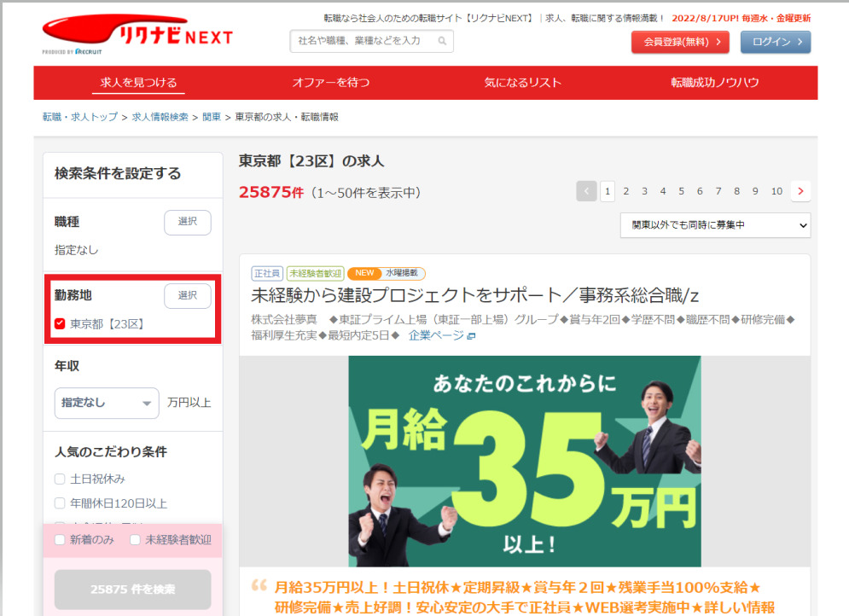
Task: Check the 未経験者歓迎 checkbox
Action: click(x=135, y=540)
